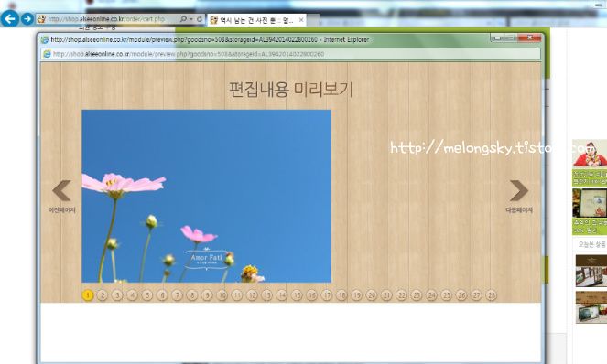Jump to page 21 indicator
The width and height of the screenshot is (607, 364).
(386, 295)
